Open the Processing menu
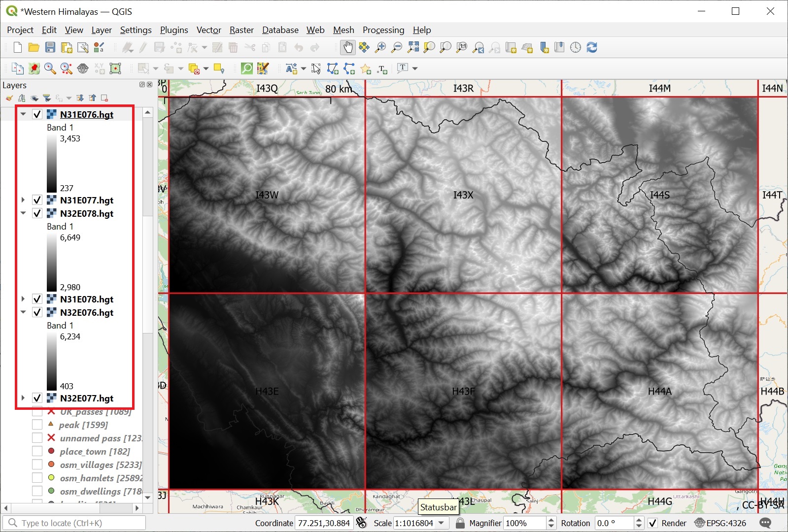The width and height of the screenshot is (788, 532). 383,30
